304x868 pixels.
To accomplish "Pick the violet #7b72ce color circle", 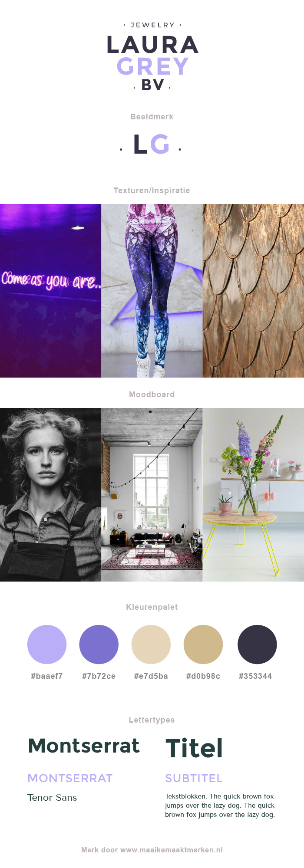I will (99, 644).
